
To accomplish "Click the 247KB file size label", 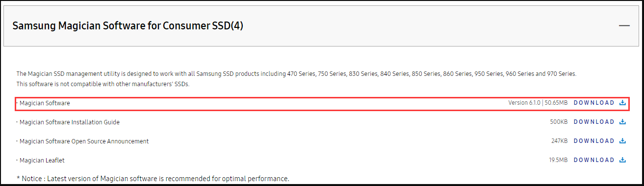I will 559,141.
